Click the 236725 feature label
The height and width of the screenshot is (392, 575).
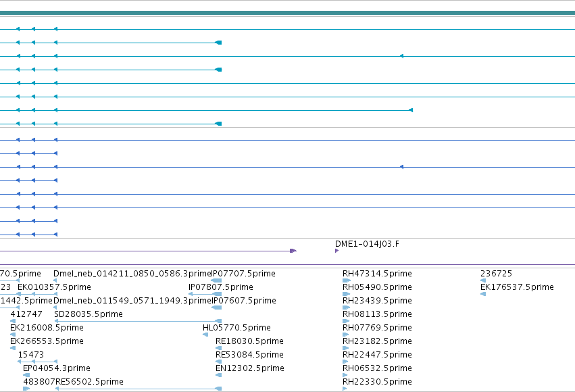coord(496,274)
